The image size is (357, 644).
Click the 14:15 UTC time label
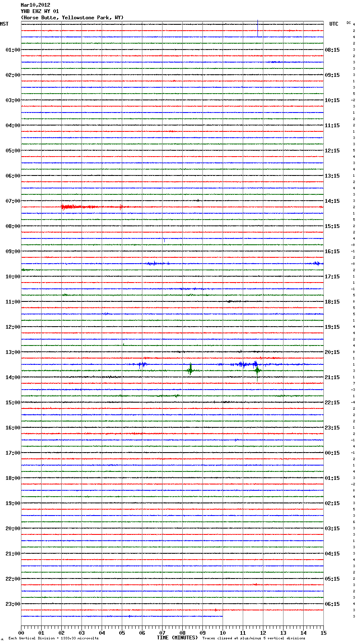[332, 201]
